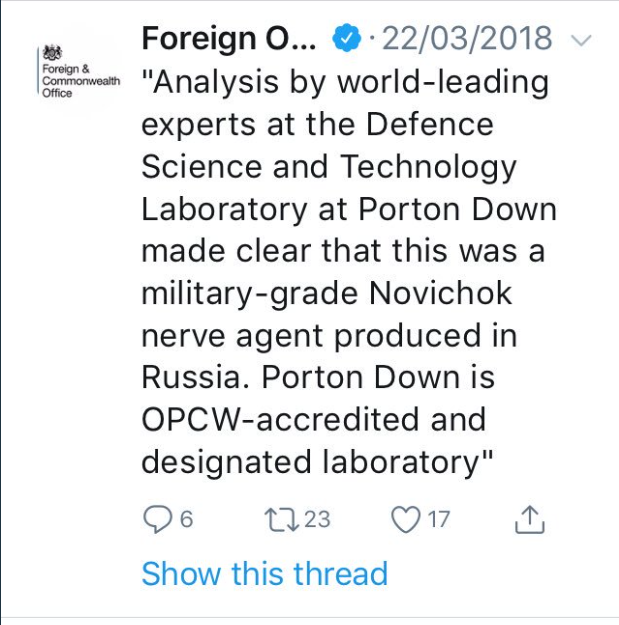Show this thread
The width and height of the screenshot is (619, 625).
264,574
